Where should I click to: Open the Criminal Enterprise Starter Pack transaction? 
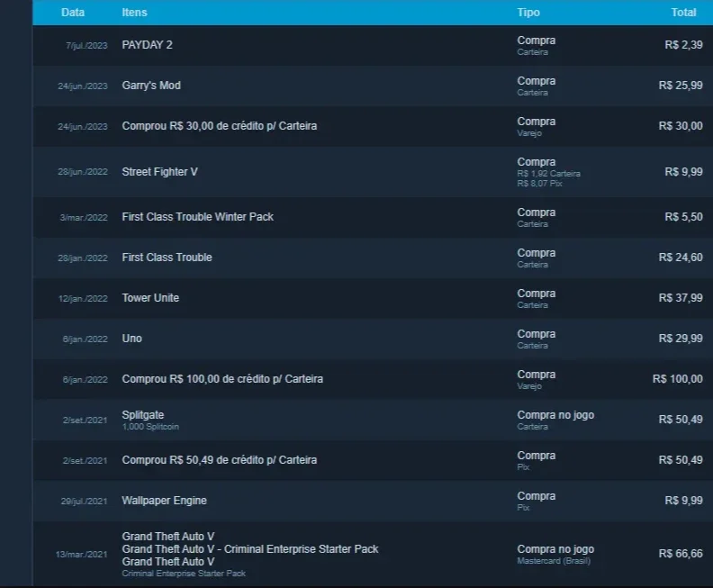coord(373,554)
